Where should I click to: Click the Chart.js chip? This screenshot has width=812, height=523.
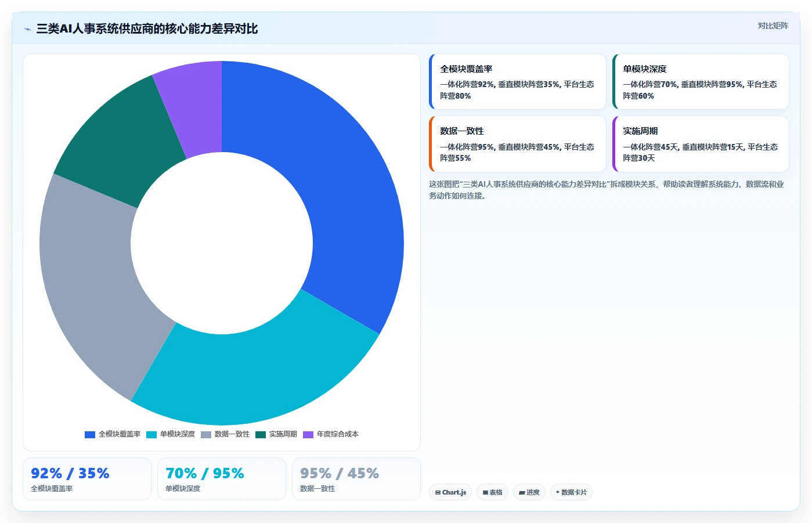tap(450, 492)
